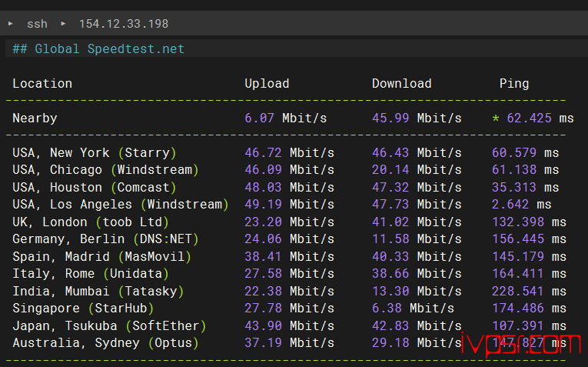This screenshot has width=588, height=367.
Task: Select USA, New York (Starry) row
Action: pyautogui.click(x=94, y=153)
